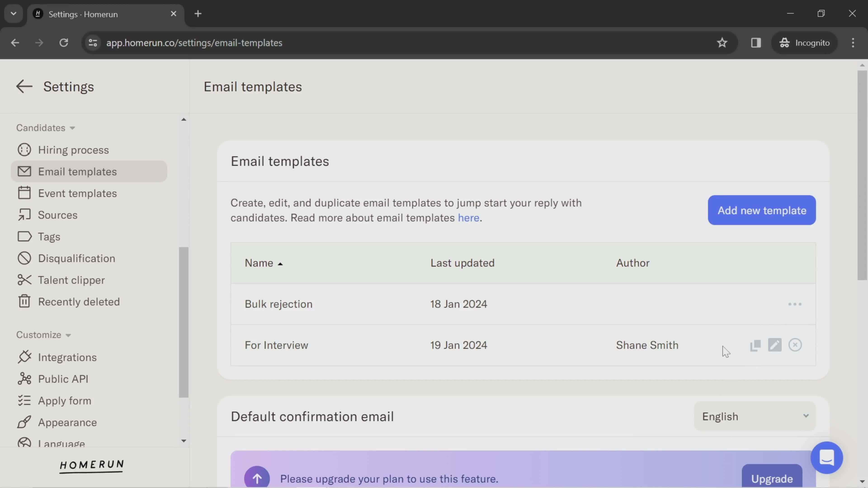
Task: Select the Settings · Homerun tab
Action: [106, 14]
